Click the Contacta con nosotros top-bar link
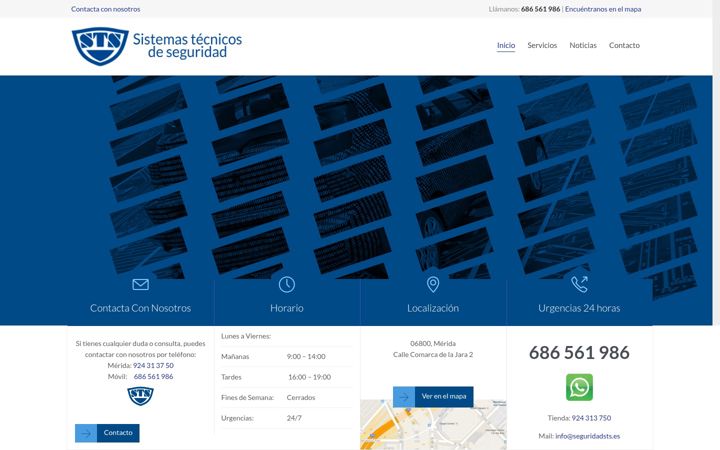This screenshot has width=720, height=450. tap(106, 9)
